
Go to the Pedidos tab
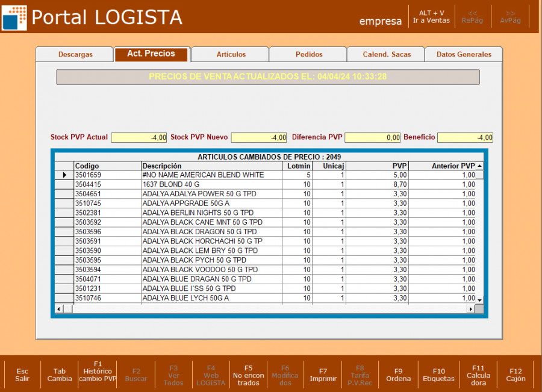coord(308,54)
